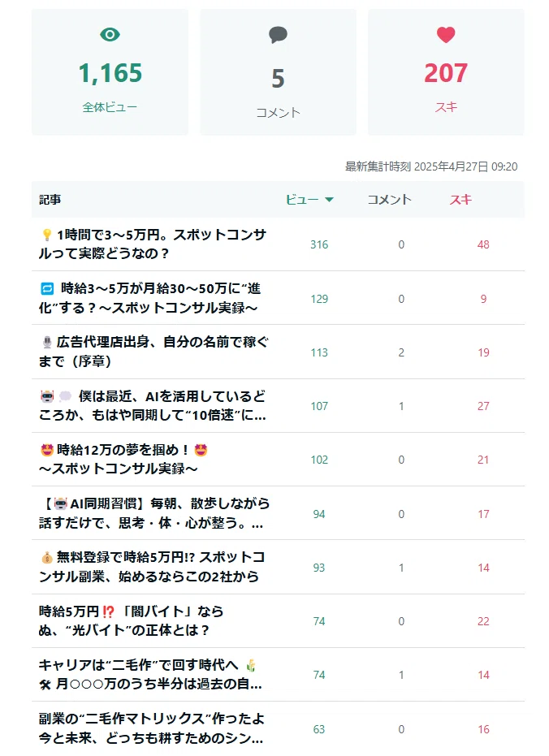
Task: Click the red heart icon above 207
Action: coord(446,35)
